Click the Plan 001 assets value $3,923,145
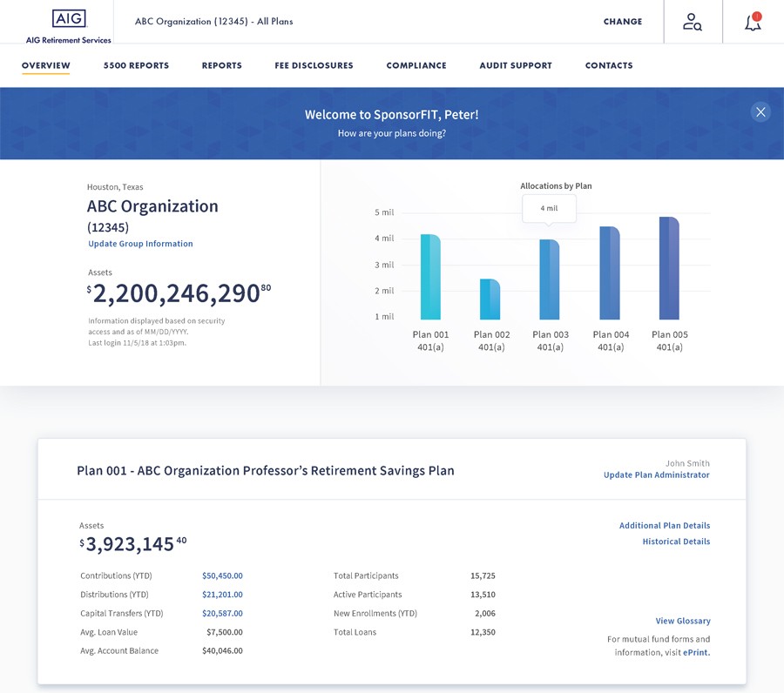Viewport: 784px width, 693px height. point(133,544)
